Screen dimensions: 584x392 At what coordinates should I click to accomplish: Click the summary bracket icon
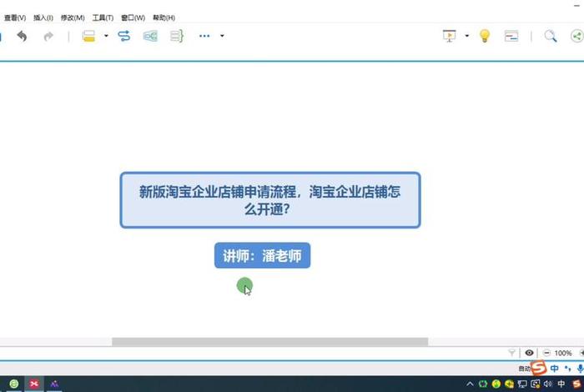click(177, 36)
